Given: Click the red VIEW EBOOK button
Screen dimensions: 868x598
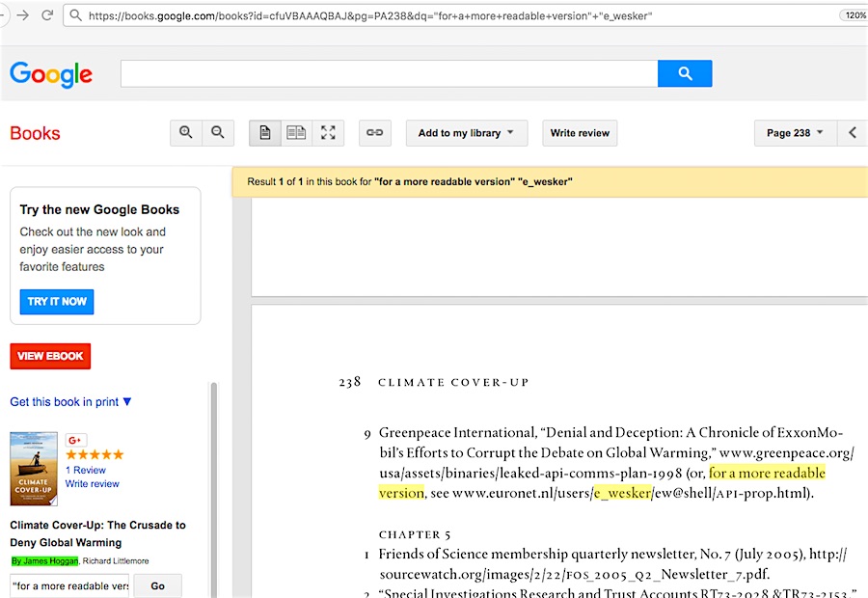Looking at the screenshot, I should pyautogui.click(x=50, y=356).
